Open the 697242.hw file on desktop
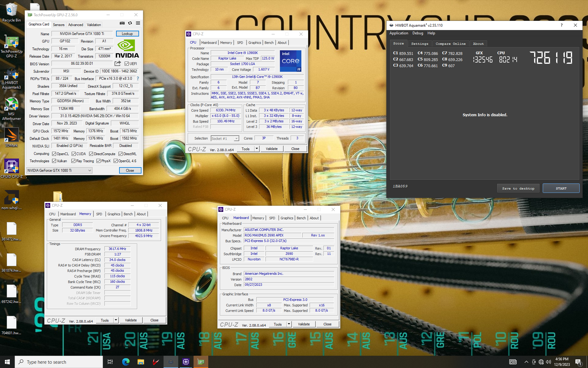Image resolution: width=588 pixels, height=368 pixels. click(x=11, y=294)
